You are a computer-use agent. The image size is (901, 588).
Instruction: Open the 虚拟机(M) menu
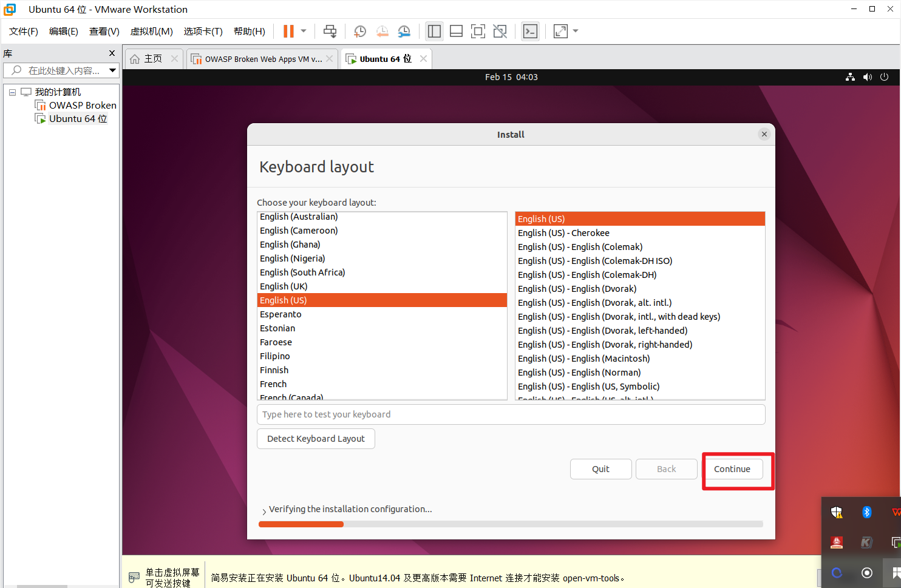tap(152, 31)
